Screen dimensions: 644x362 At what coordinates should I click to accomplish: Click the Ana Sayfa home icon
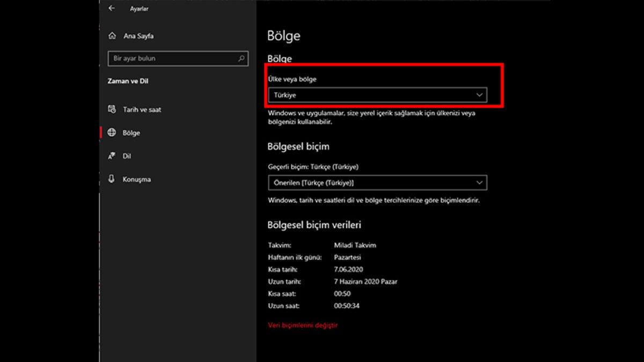click(112, 35)
